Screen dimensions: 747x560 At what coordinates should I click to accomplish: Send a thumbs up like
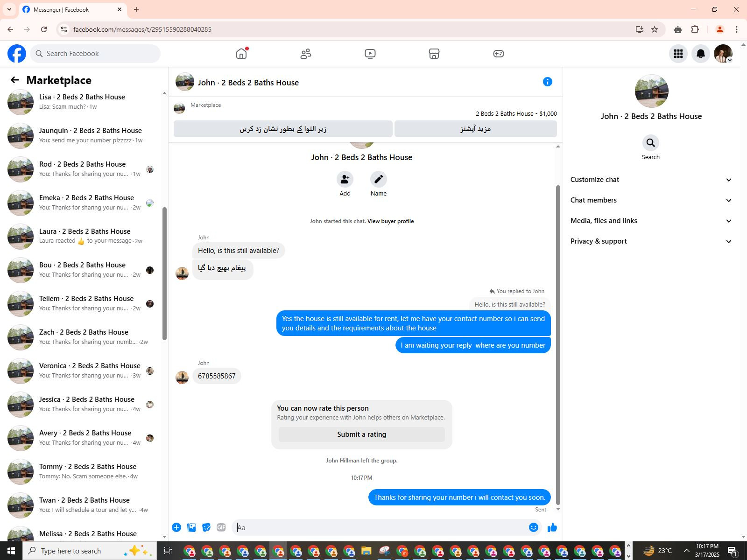(x=552, y=527)
